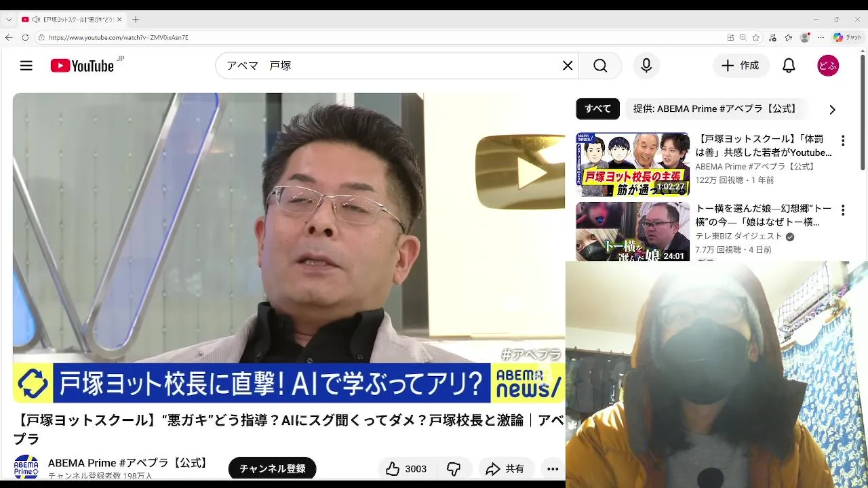Image resolution: width=868 pixels, height=488 pixels.
Task: Select the 提供: ABEMA Prime chip
Action: point(715,108)
